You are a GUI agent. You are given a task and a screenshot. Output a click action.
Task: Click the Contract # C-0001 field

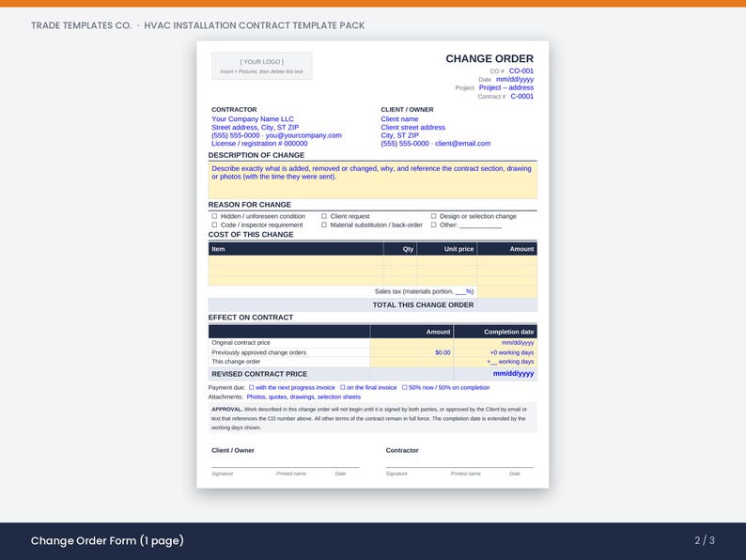(521, 96)
